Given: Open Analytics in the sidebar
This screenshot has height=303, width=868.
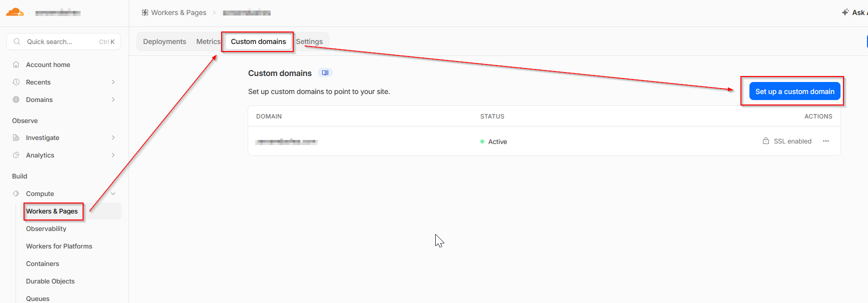Looking at the screenshot, I should (x=40, y=155).
